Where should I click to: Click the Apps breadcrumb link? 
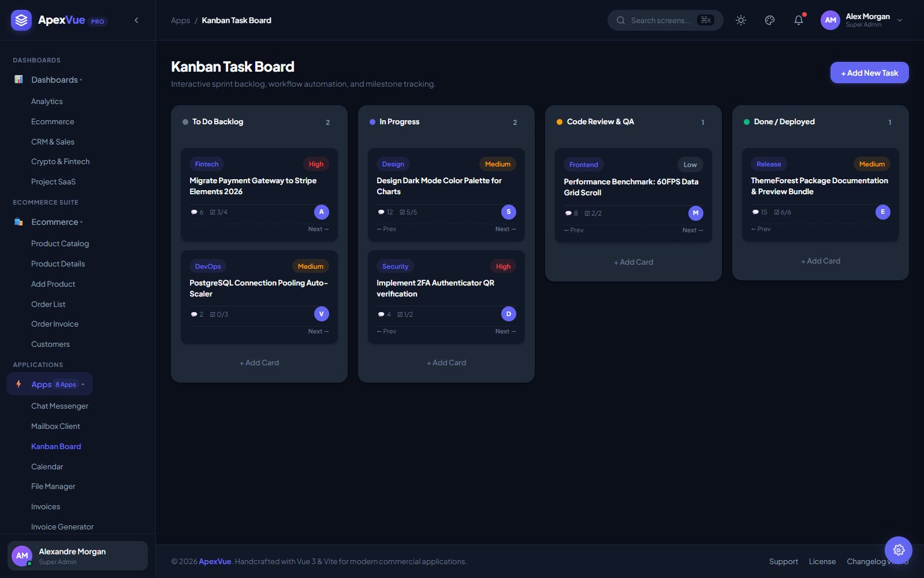point(180,20)
